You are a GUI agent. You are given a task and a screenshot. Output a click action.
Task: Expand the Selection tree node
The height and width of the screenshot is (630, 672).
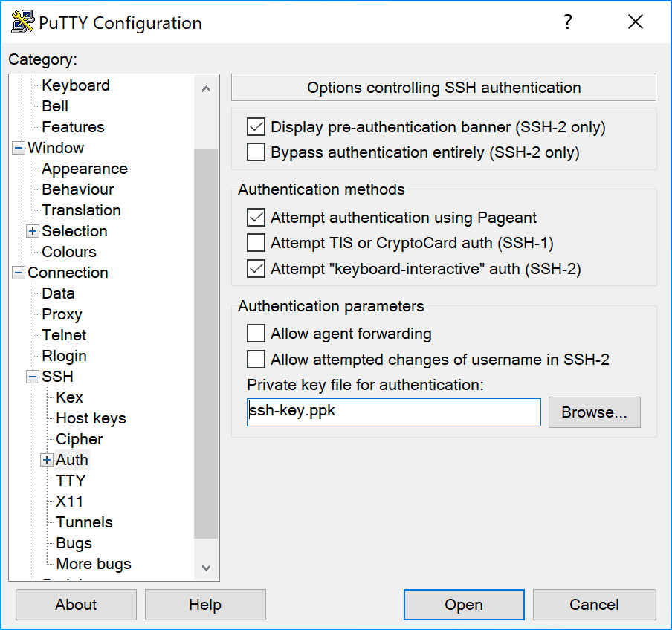(32, 231)
